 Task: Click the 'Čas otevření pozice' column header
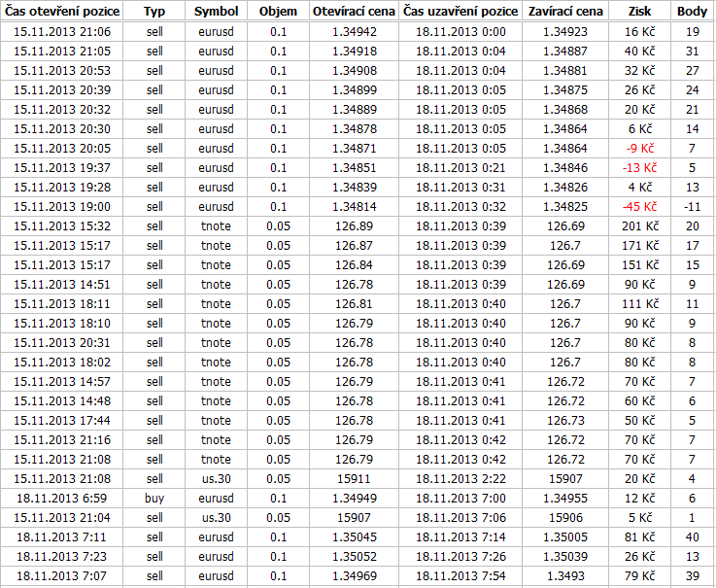[x=62, y=12]
